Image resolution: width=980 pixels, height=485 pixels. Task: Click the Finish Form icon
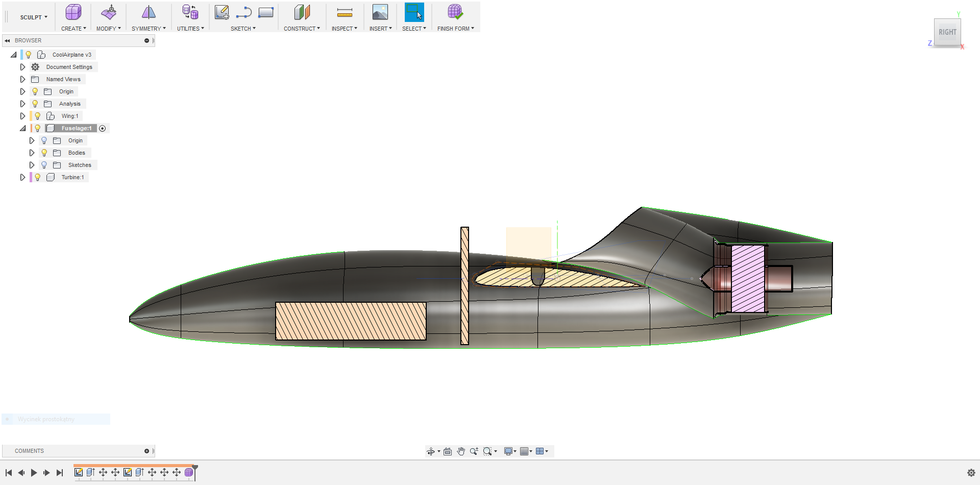[x=455, y=12]
